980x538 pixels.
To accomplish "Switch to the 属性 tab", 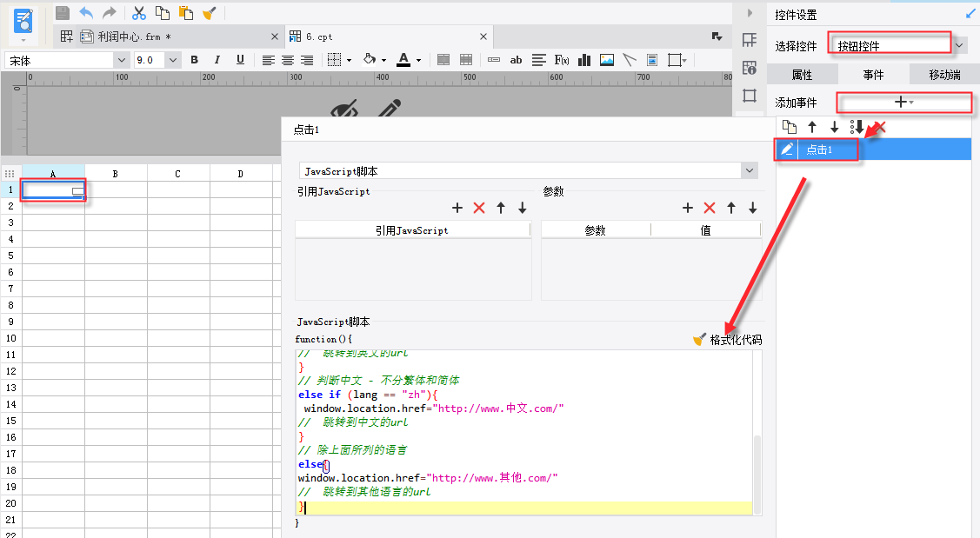I will (801, 75).
